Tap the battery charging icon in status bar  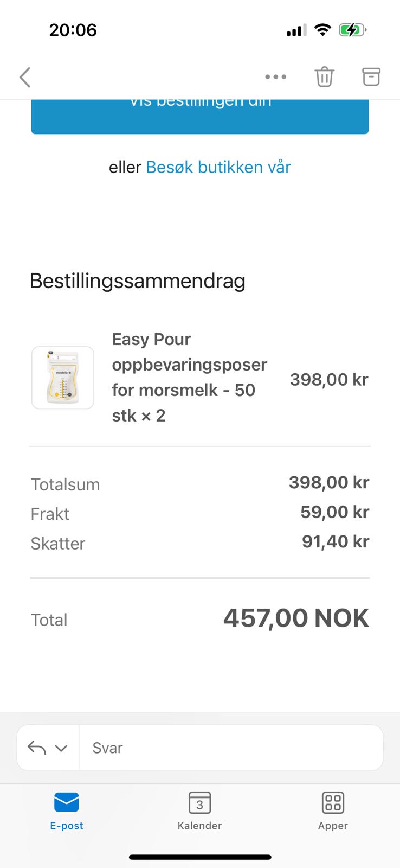point(352,30)
